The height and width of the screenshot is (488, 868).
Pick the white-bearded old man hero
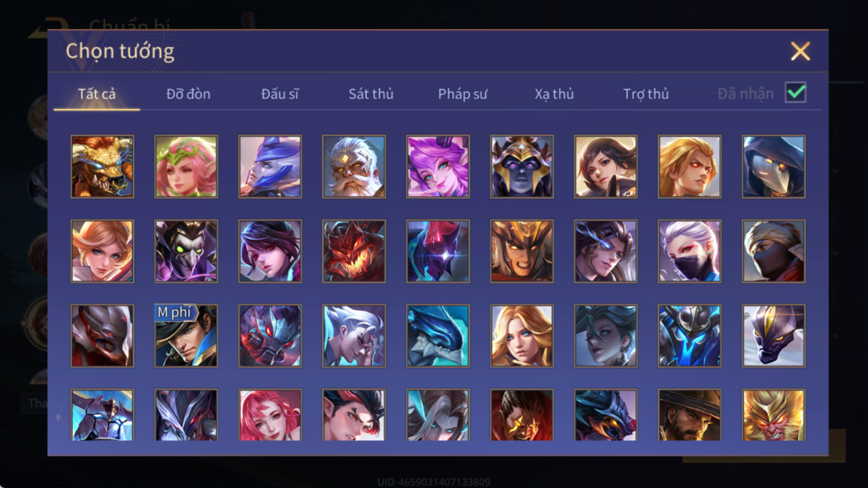tap(354, 167)
